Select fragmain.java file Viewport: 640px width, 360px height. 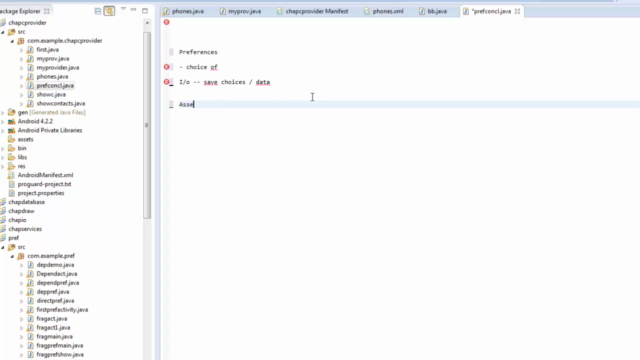click(x=54, y=337)
